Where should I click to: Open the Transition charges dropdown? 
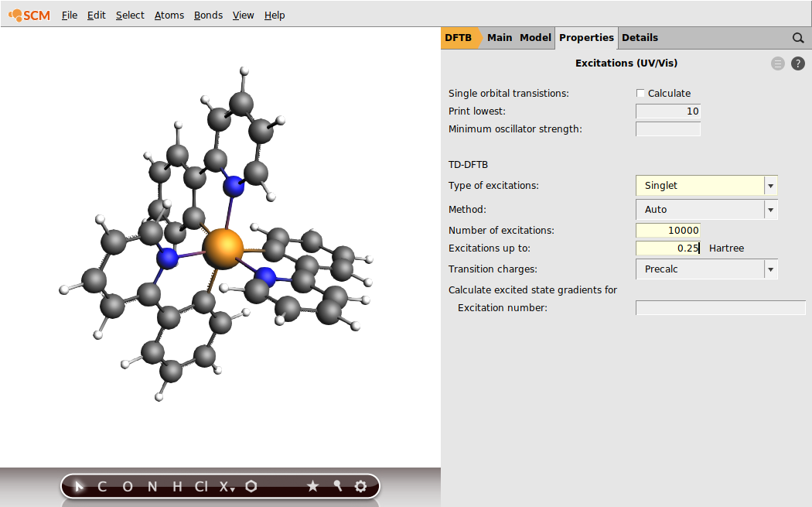(x=770, y=269)
